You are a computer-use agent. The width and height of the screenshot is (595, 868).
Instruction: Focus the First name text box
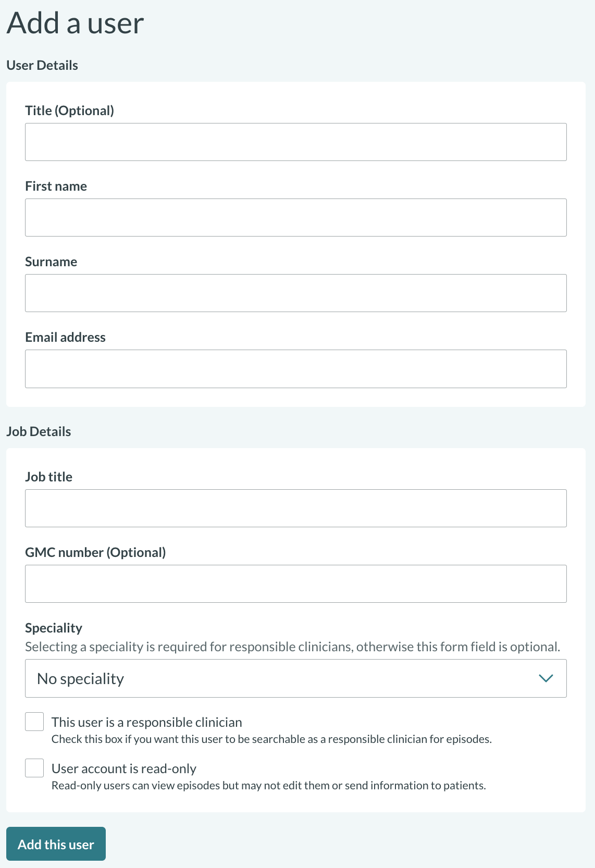tap(295, 217)
